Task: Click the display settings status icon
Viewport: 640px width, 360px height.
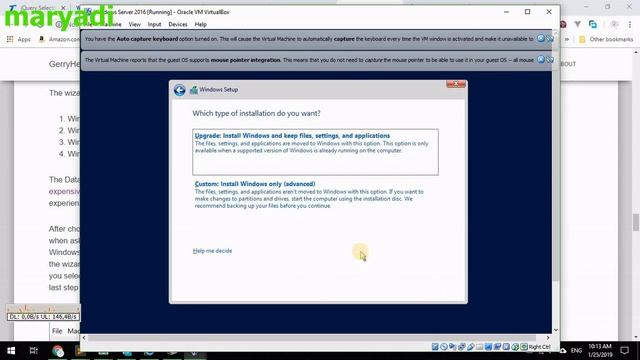Action: [488, 347]
